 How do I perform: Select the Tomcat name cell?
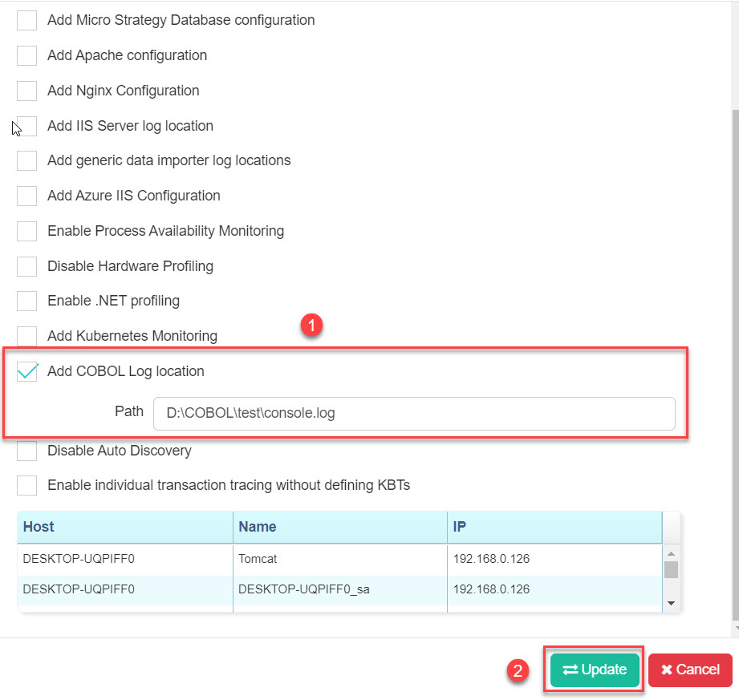(x=339, y=559)
